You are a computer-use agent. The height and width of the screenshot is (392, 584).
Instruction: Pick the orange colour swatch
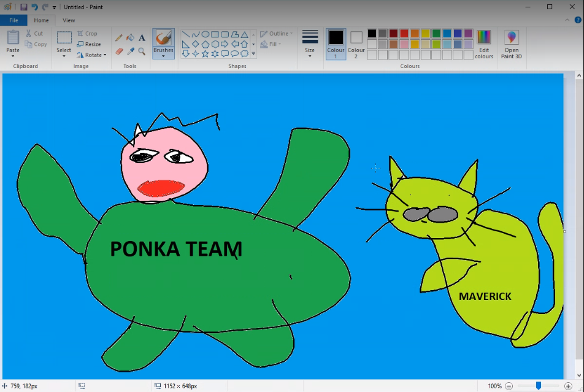point(415,34)
